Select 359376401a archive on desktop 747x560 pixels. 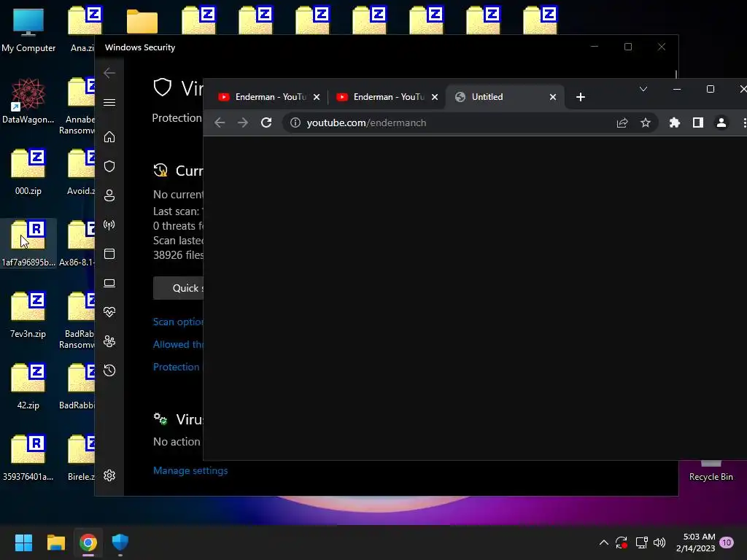[x=28, y=458]
